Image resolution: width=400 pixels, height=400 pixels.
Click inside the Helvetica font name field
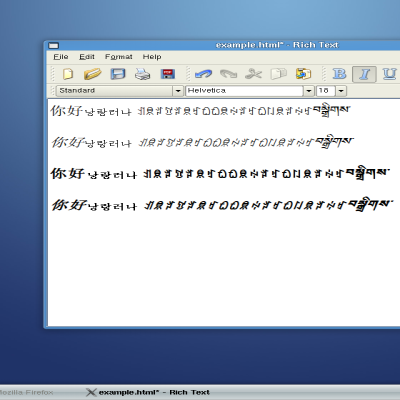click(x=244, y=91)
